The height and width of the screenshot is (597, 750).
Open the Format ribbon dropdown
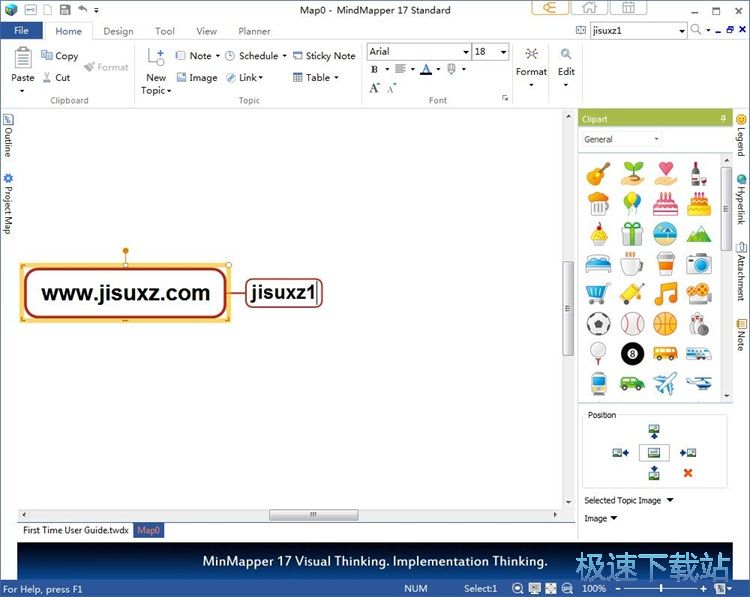pyautogui.click(x=531, y=69)
